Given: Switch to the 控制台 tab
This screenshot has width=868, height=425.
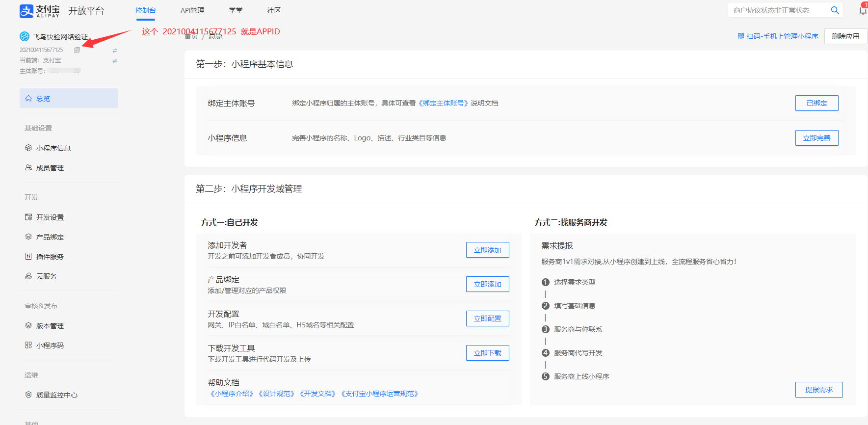Looking at the screenshot, I should (x=146, y=10).
